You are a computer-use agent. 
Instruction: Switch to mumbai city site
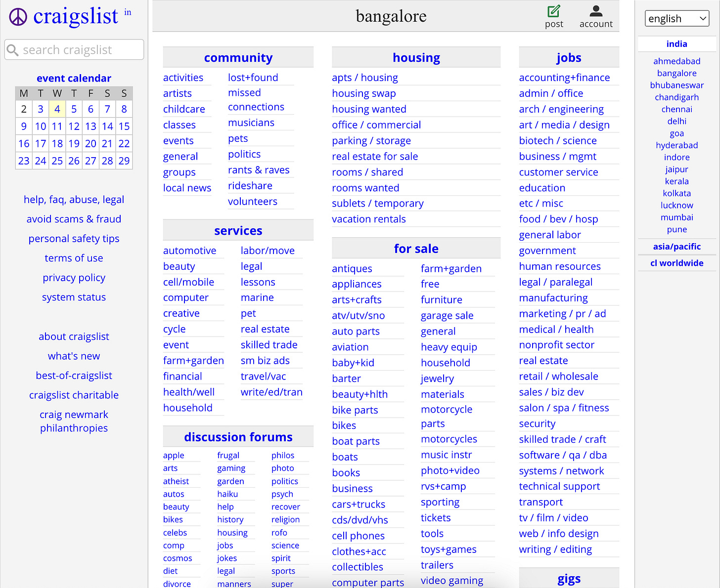(x=676, y=217)
